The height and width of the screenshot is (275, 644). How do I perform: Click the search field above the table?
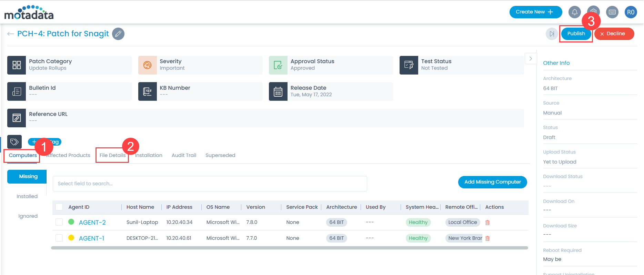(x=210, y=184)
